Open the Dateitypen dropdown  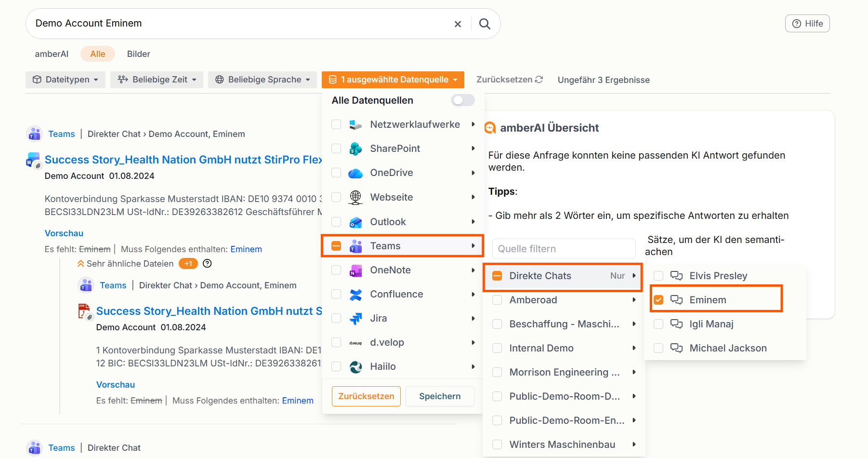66,80
